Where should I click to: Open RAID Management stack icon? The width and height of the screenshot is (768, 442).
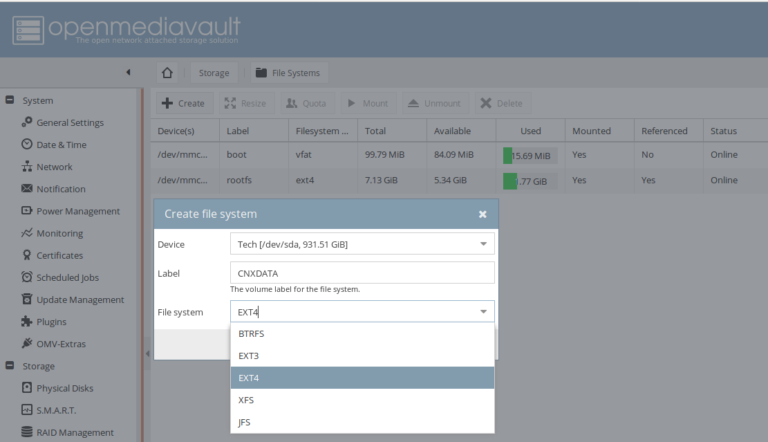click(x=27, y=432)
